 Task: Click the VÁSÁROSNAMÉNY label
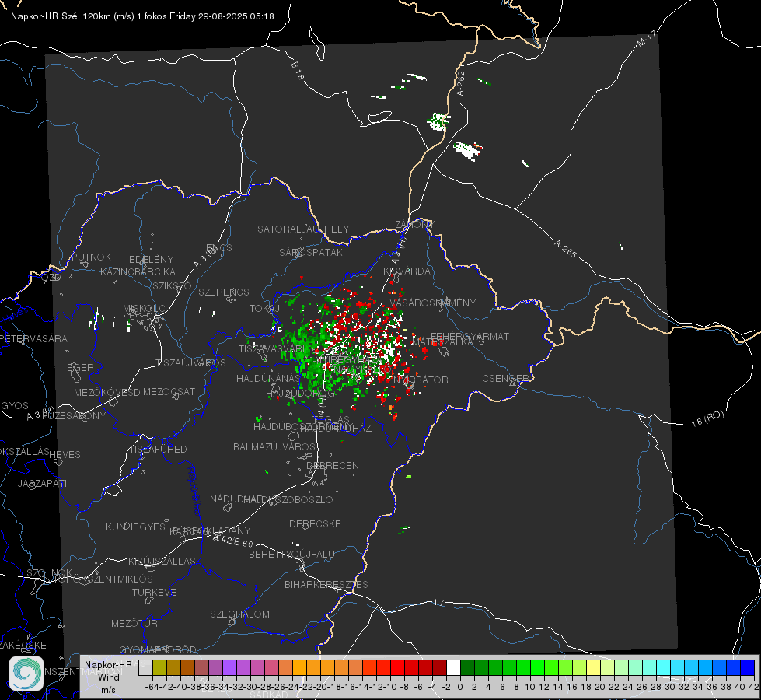433,303
